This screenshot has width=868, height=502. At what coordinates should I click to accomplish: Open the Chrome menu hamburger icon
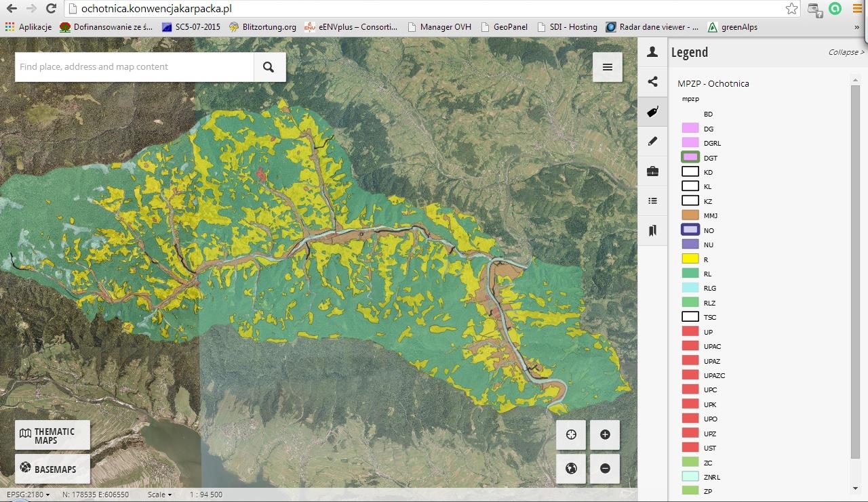tap(856, 9)
